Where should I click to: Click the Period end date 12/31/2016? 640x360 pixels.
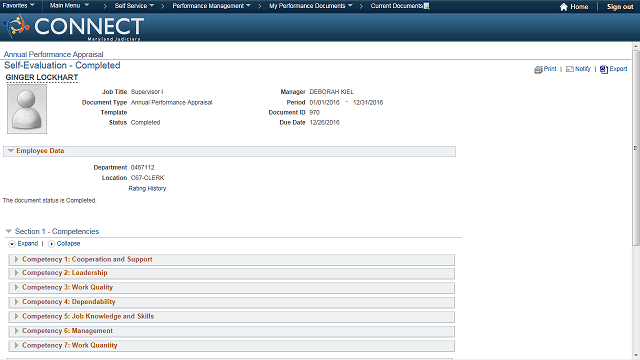pyautogui.click(x=368, y=102)
